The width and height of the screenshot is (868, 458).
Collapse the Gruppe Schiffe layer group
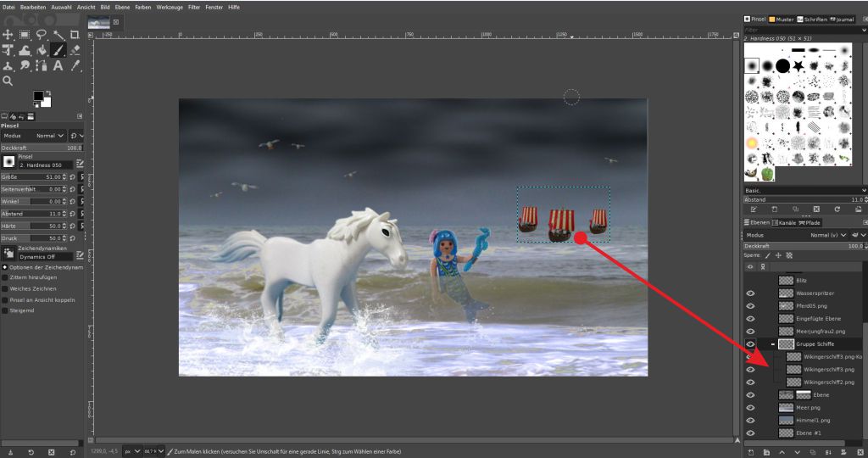773,344
